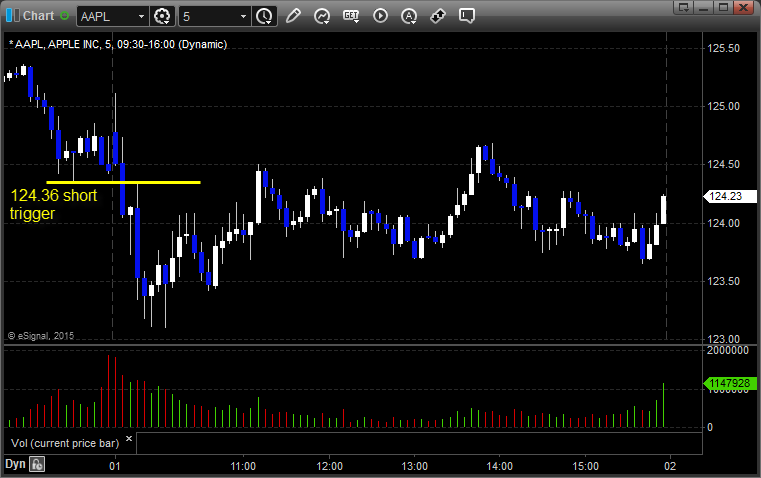Click the Vol (current price bar) label
The height and width of the screenshot is (478, 761).
pyautogui.click(x=65, y=443)
